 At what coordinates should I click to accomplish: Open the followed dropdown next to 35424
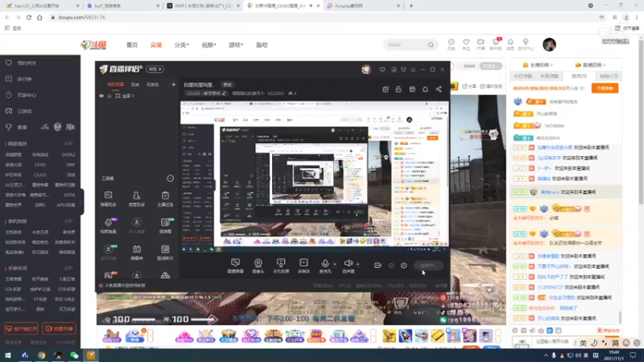tap(490, 66)
